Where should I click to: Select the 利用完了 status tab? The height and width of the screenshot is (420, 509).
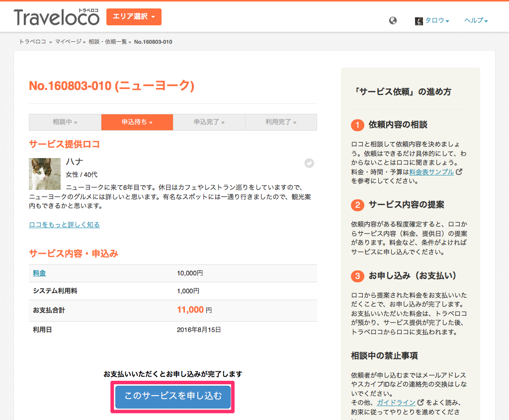coord(281,122)
